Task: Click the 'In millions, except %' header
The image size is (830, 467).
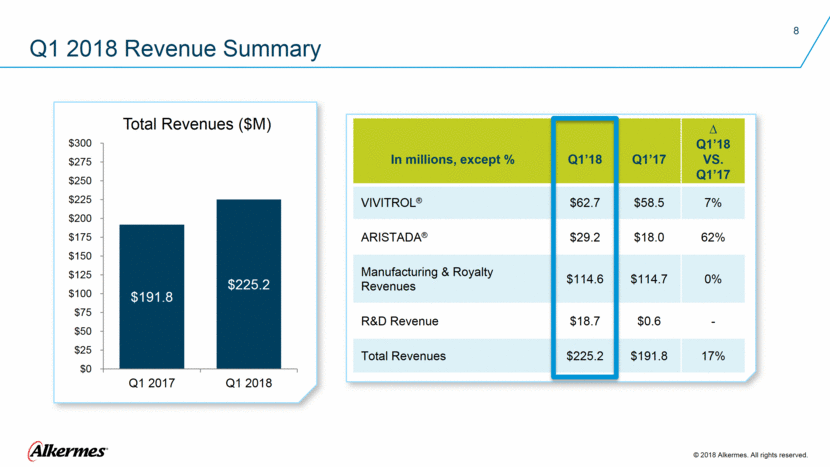Action: click(453, 159)
